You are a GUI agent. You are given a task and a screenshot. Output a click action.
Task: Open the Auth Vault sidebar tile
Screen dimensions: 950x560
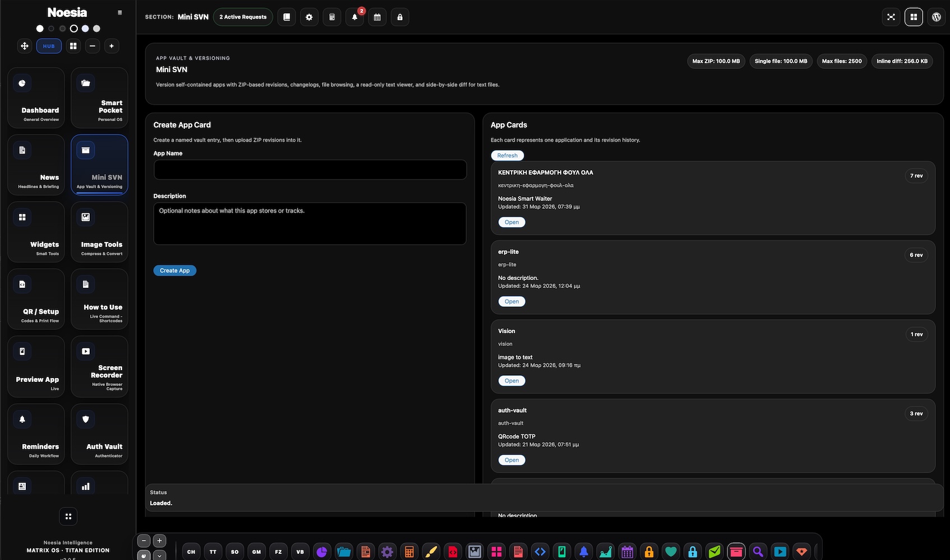(x=99, y=434)
